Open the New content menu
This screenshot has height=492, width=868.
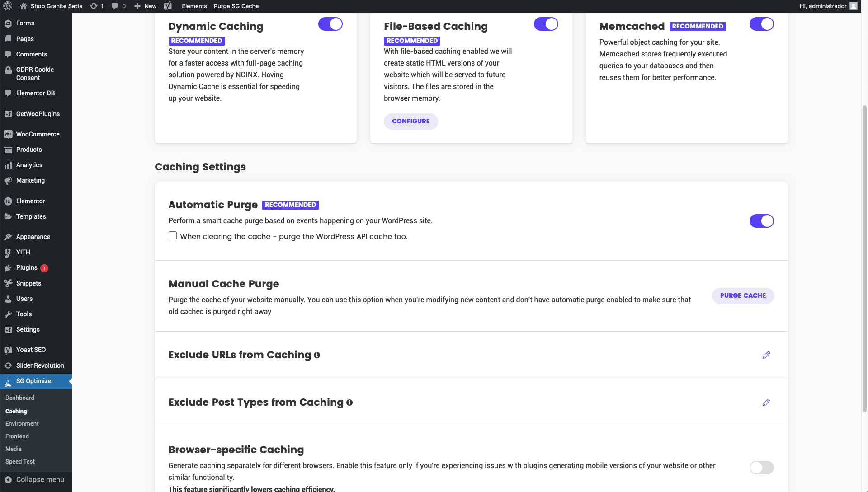click(x=146, y=6)
